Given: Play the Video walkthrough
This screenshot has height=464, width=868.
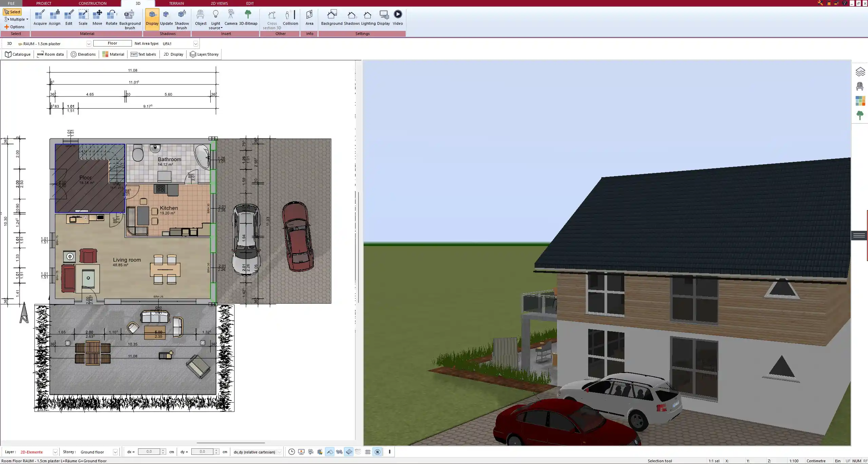Looking at the screenshot, I should [398, 18].
